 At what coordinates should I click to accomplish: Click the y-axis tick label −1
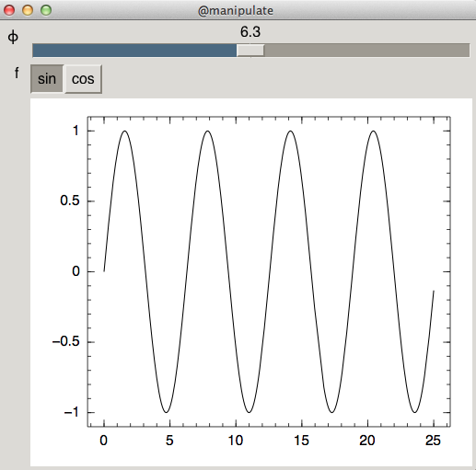(72, 412)
